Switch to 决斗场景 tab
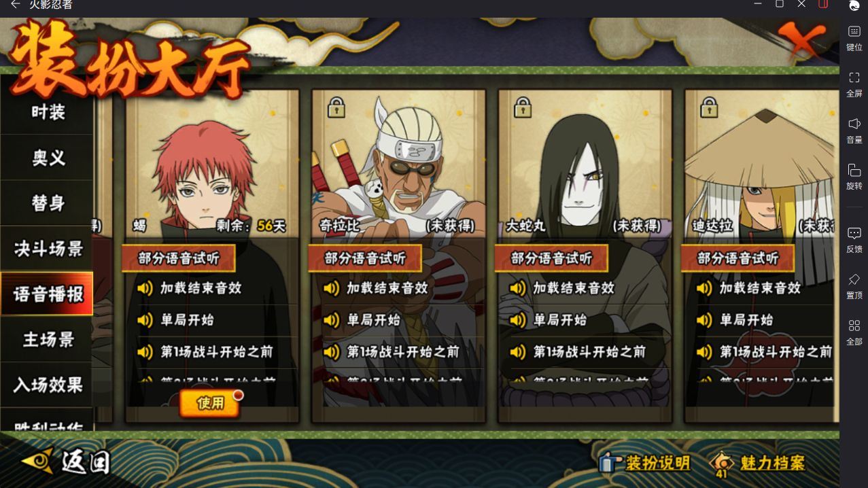 pos(47,249)
